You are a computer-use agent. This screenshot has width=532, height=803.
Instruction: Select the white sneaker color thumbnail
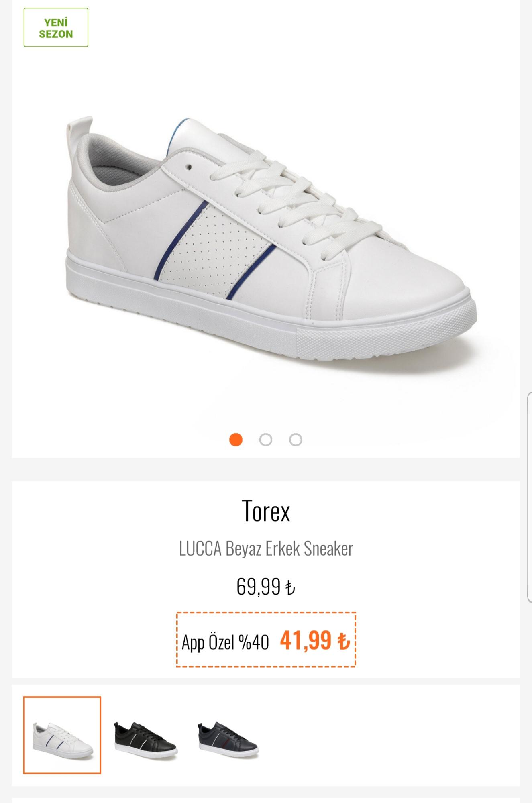(x=62, y=735)
